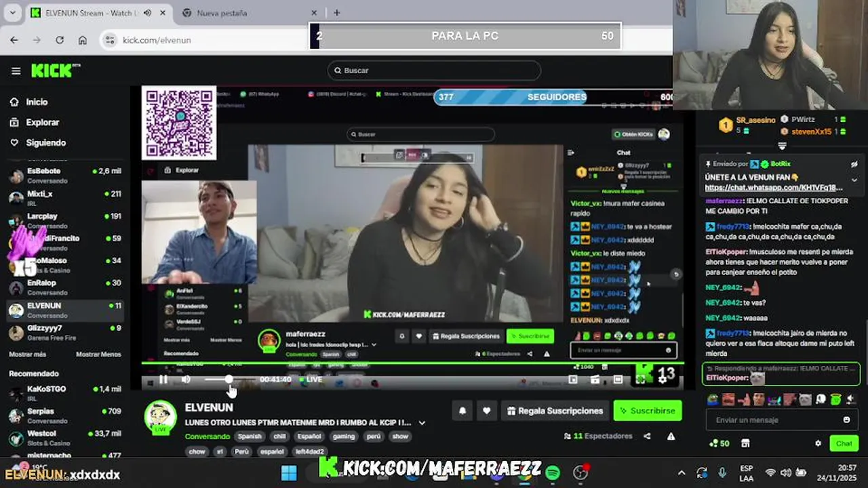The height and width of the screenshot is (488, 868).
Task: Toggle fullscreen on the player
Action: click(x=640, y=380)
